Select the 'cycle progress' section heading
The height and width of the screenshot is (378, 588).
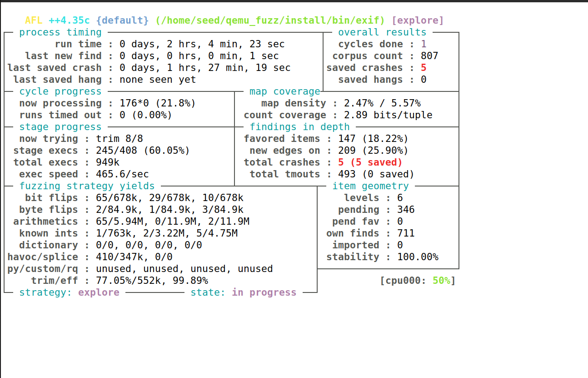click(60, 91)
